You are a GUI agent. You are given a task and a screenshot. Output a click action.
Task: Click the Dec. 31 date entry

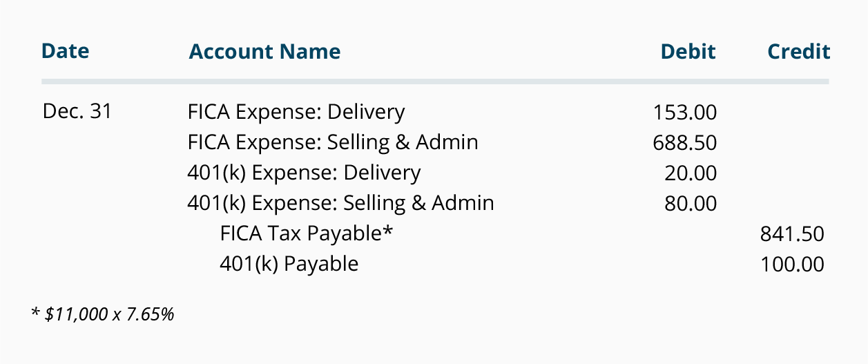pos(77,111)
